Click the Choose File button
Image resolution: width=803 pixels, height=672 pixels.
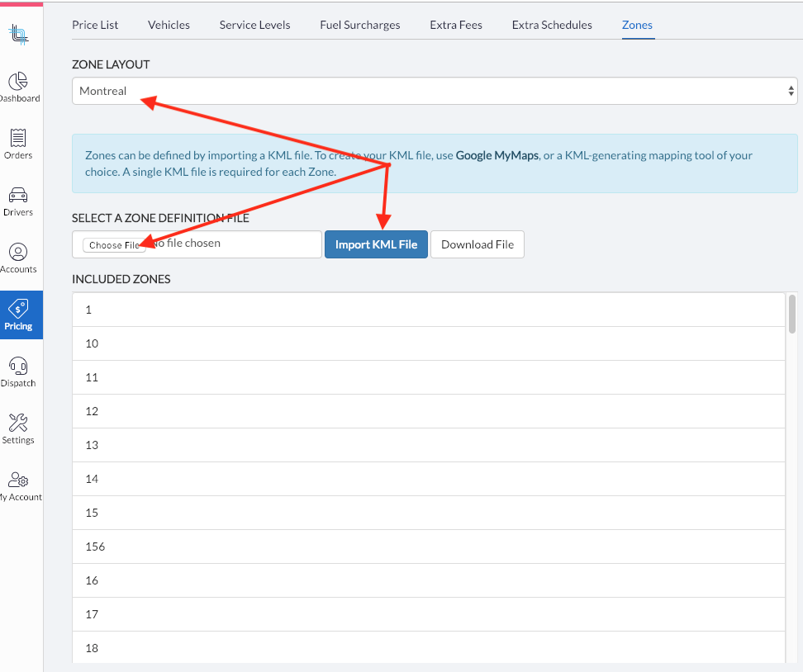(x=114, y=245)
